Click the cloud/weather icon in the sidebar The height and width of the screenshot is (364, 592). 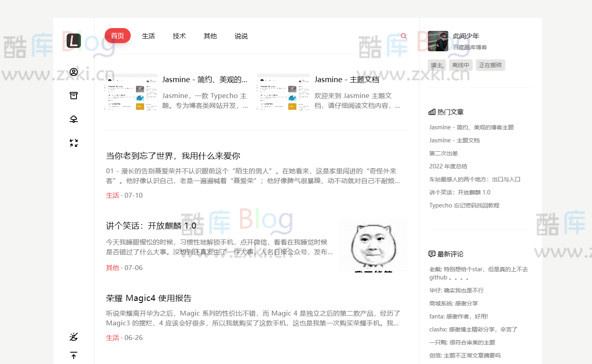pyautogui.click(x=73, y=119)
